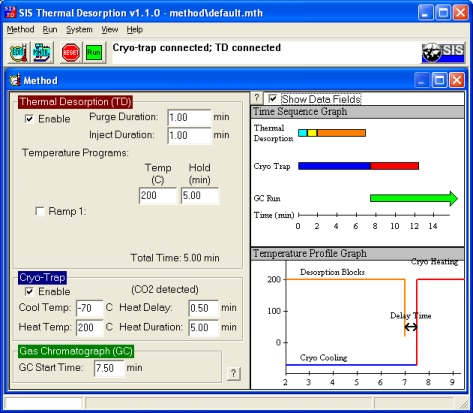Open the View menu
Image resolution: width=473 pixels, height=413 pixels.
[x=110, y=30]
